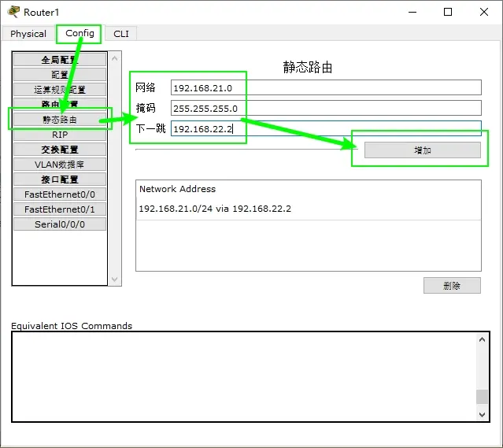503x448 pixels.
Task: Click sidebar scrollbar up arrow
Action: click(x=114, y=58)
